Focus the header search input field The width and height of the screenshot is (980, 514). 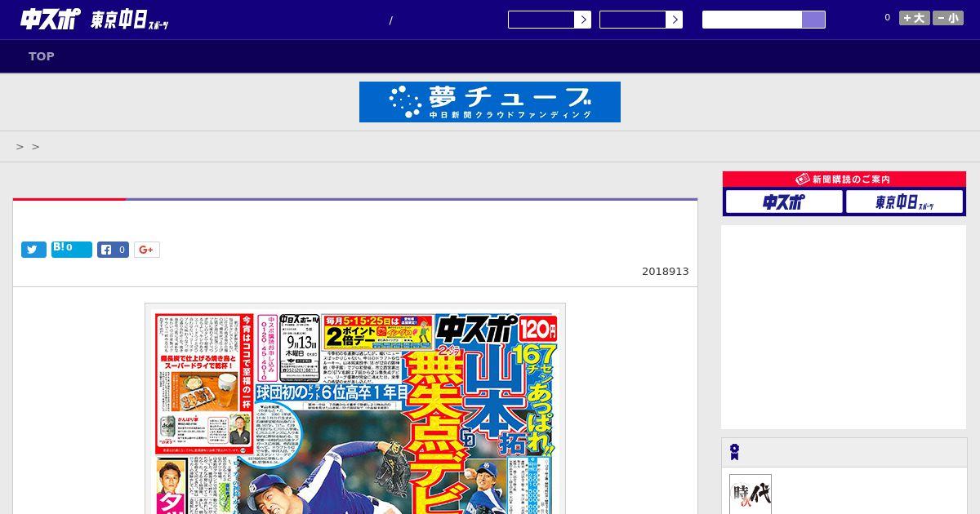pyautogui.click(x=752, y=20)
